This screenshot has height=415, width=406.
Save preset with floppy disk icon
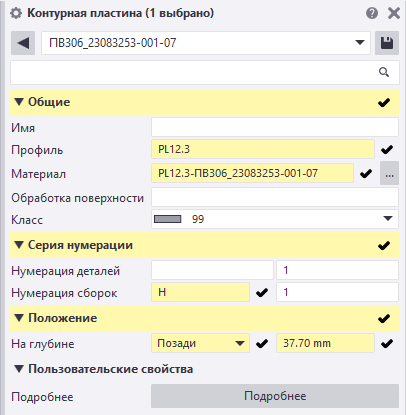[x=387, y=43]
